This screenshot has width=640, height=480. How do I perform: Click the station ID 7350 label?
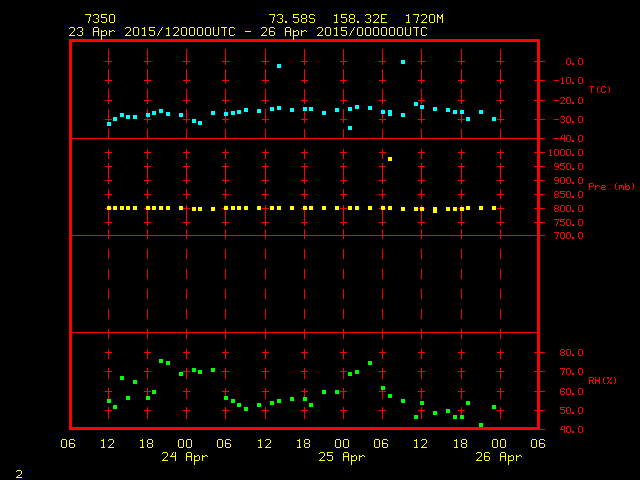(x=100, y=19)
